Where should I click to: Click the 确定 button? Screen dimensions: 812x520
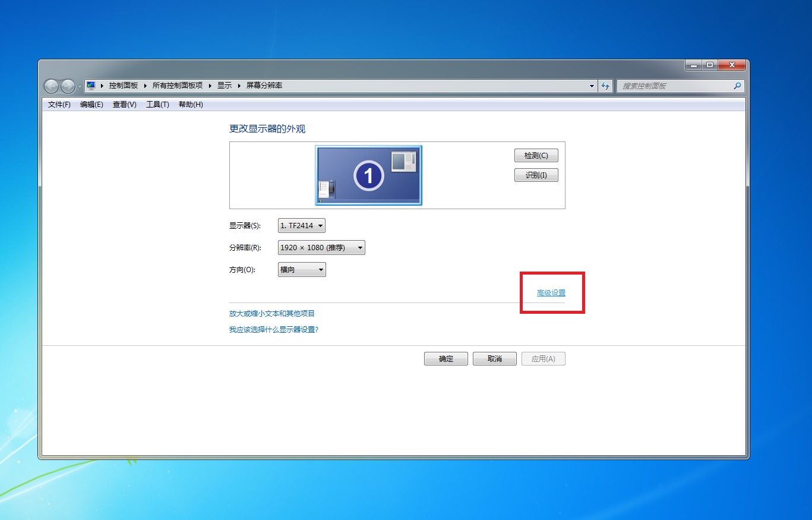tap(446, 359)
